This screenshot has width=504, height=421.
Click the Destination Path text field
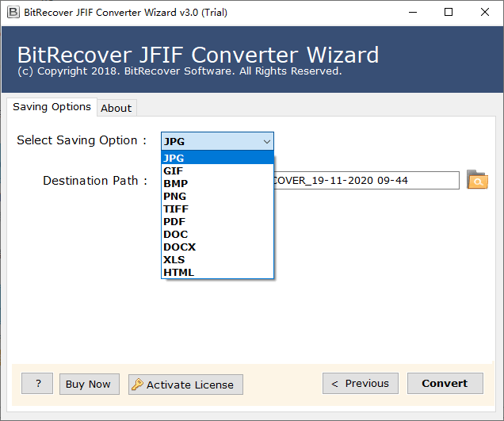(x=365, y=181)
